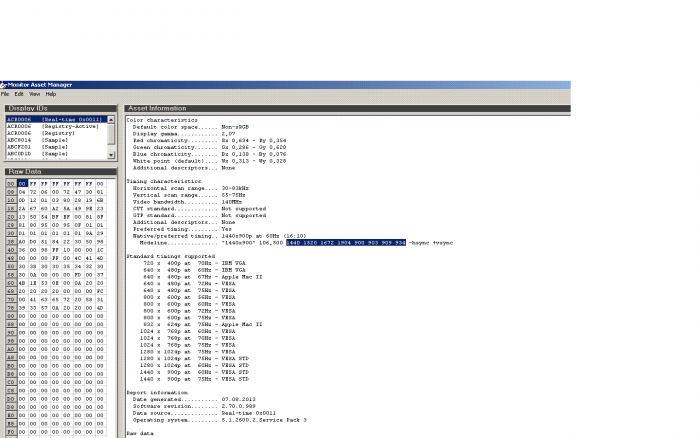Screen dimensions: 700x438
Task: Select the ABC0D1D sample entry
Action: coord(56,154)
